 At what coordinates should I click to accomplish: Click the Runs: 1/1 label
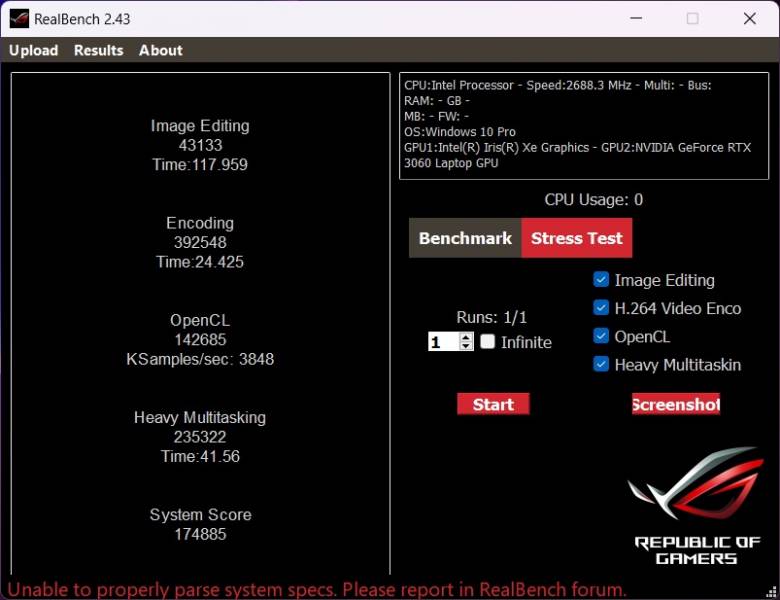pos(491,317)
